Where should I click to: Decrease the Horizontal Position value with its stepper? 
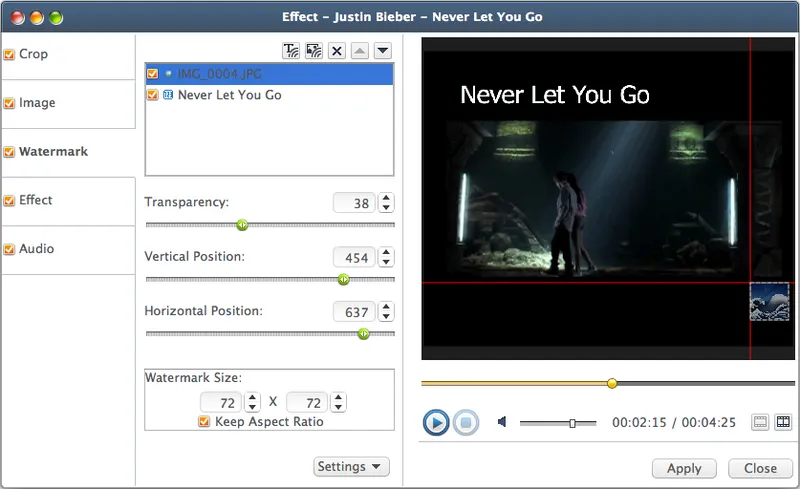coord(386,316)
